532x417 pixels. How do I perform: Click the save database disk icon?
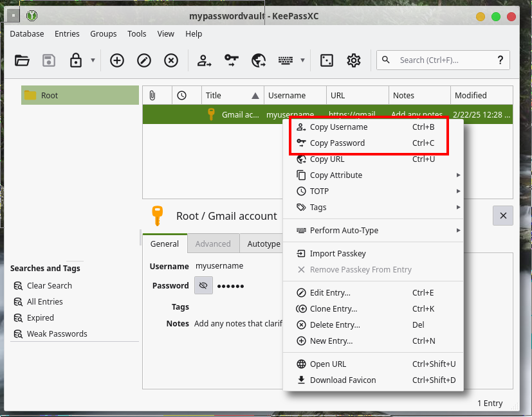click(x=49, y=60)
